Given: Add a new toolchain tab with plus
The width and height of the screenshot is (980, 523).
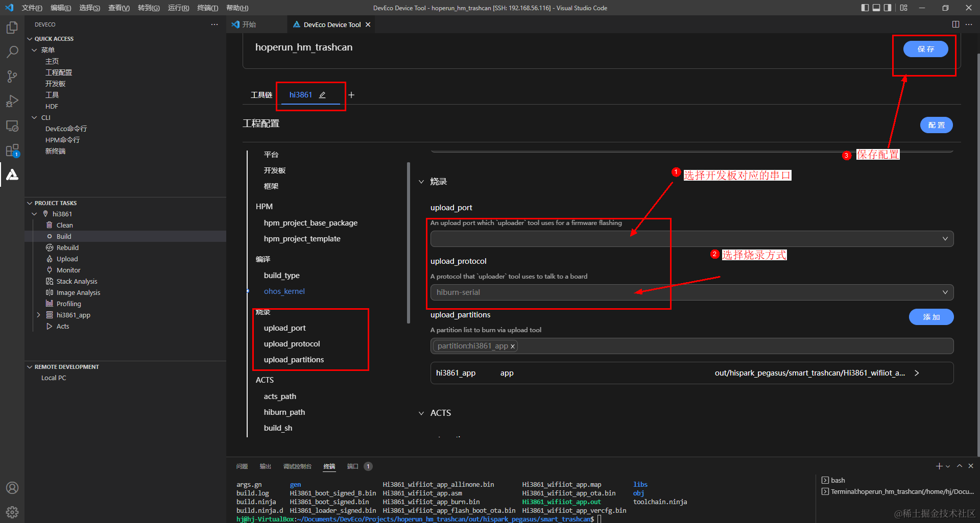Looking at the screenshot, I should click(x=351, y=95).
